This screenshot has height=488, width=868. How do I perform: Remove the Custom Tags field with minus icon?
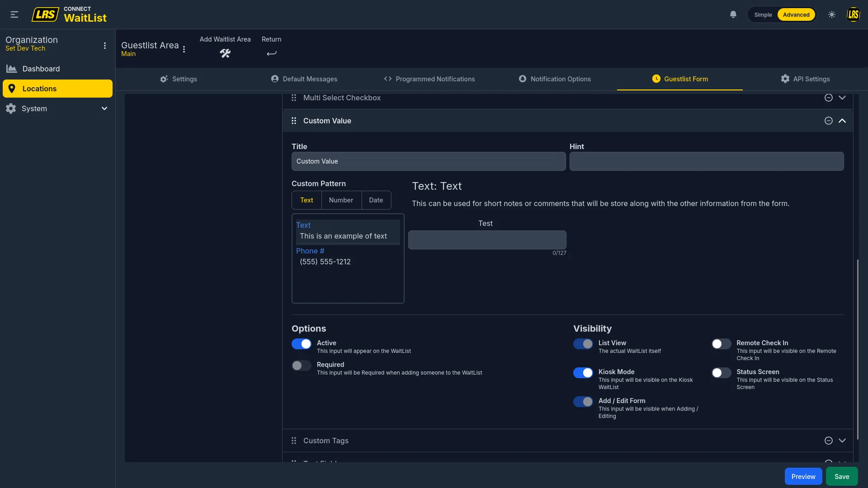tap(829, 441)
